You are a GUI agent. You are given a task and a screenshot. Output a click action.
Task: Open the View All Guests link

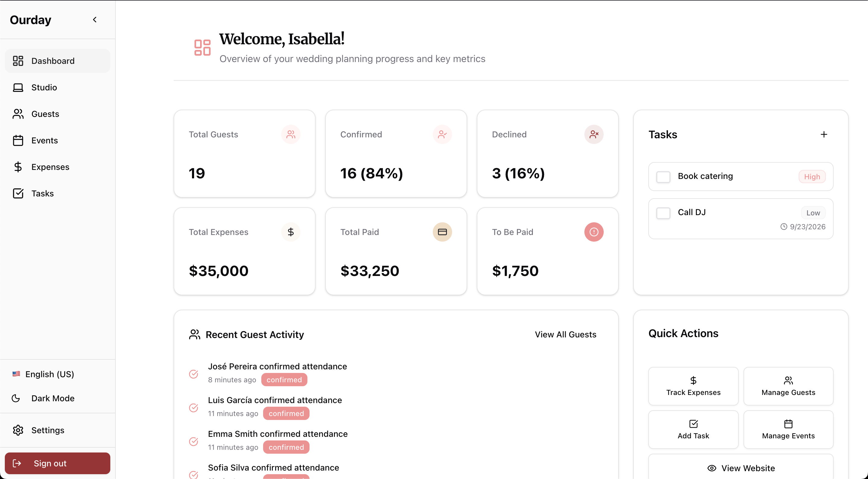pos(565,334)
